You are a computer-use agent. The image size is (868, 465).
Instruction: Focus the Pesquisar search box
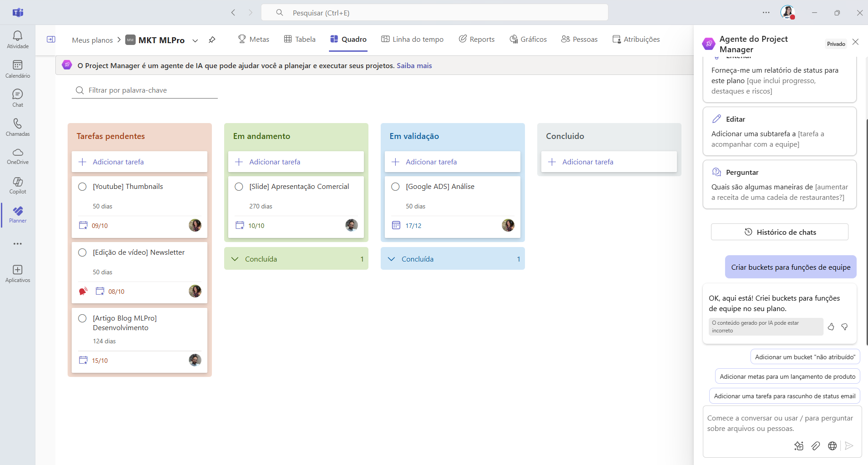coord(435,13)
